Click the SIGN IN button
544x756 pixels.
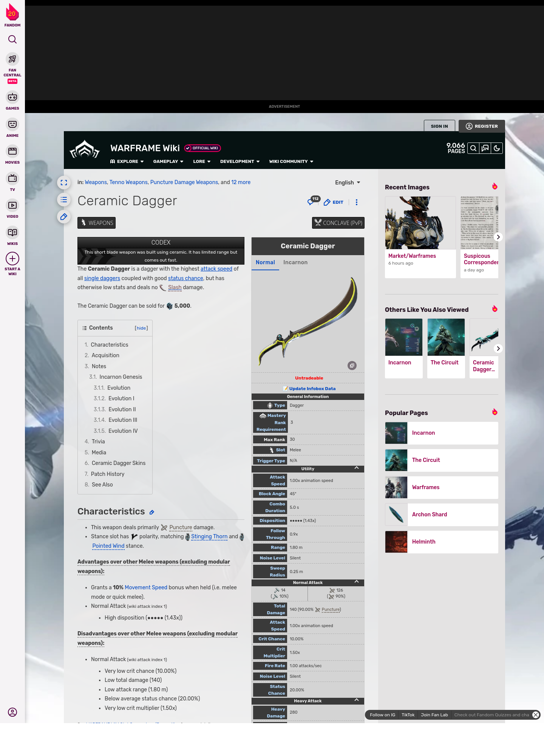tap(439, 126)
